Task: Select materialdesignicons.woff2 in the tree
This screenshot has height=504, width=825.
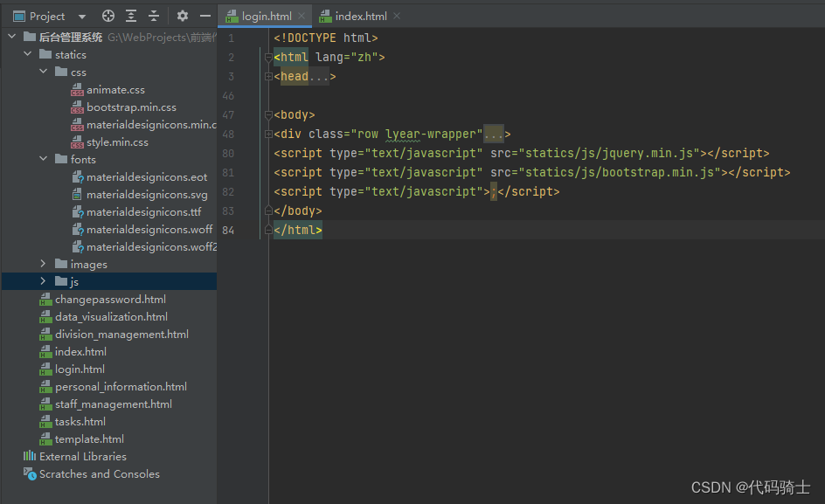Action: (x=151, y=246)
